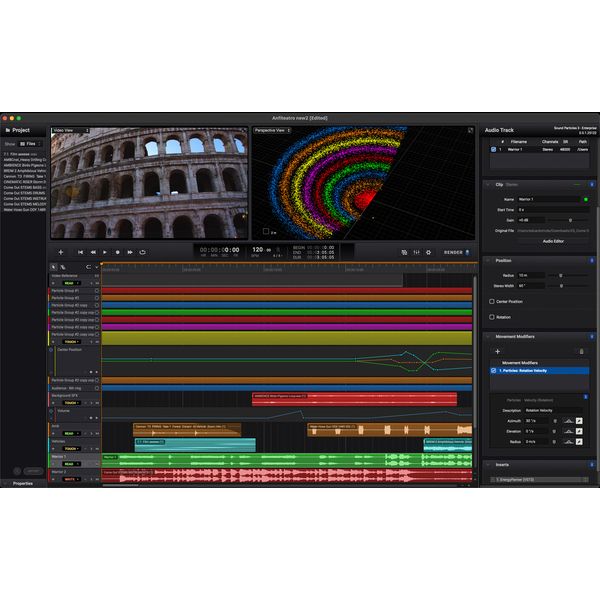Image resolution: width=600 pixels, height=600 pixels.
Task: Select the arrow pointer tool above the tracks
Action: point(54,267)
